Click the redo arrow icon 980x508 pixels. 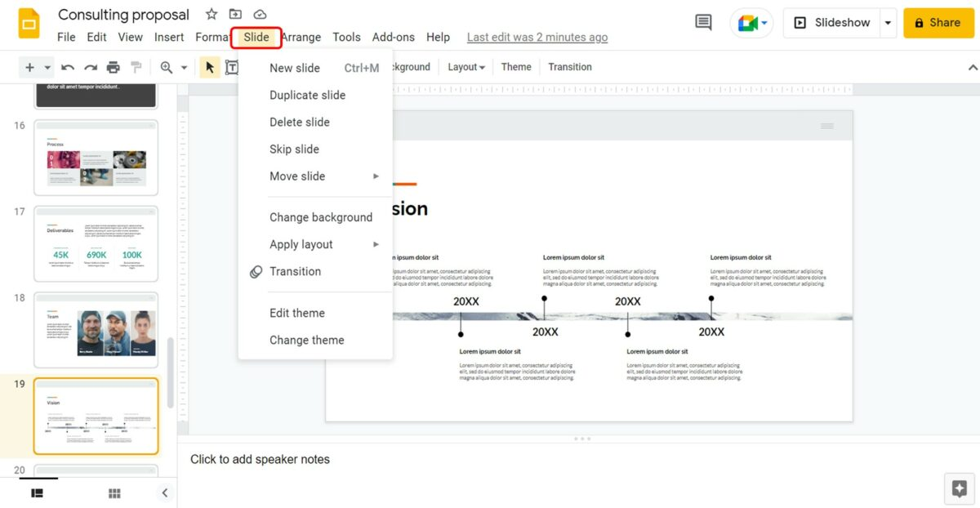coord(91,67)
